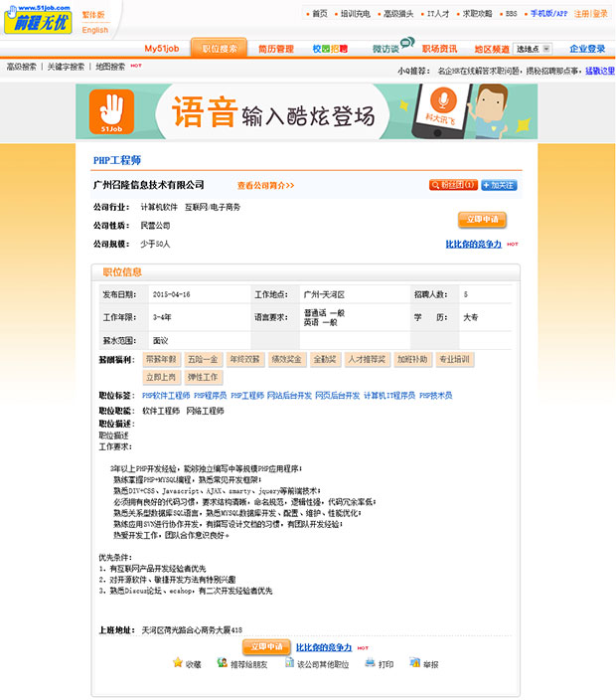Click the printer icon next to 打印
This screenshot has height=700, width=616.
click(370, 663)
